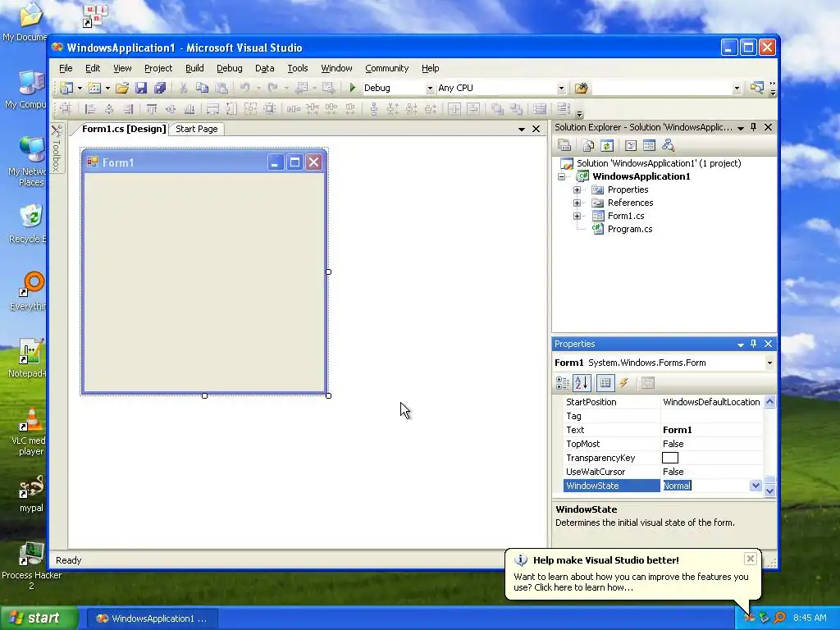Open the Recycle Bin desktop icon

point(30,224)
